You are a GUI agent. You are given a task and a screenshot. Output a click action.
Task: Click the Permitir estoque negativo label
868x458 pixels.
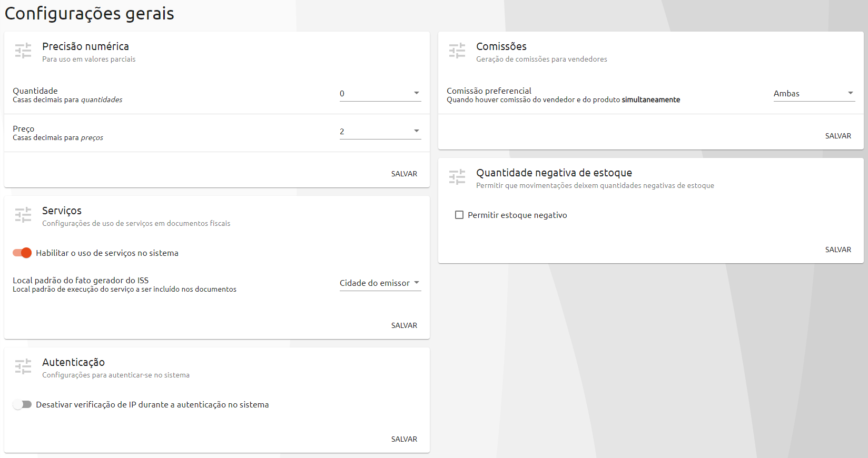pos(517,215)
